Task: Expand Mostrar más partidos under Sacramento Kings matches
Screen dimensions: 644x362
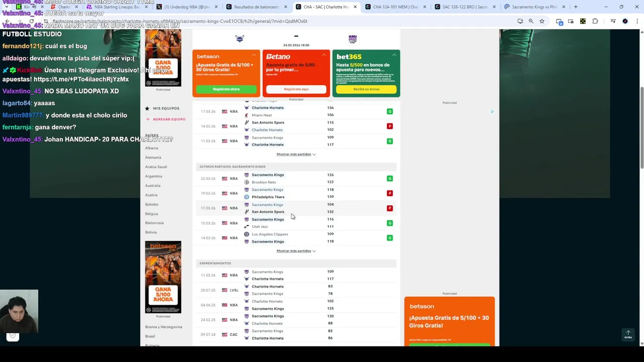Action: pos(296,251)
